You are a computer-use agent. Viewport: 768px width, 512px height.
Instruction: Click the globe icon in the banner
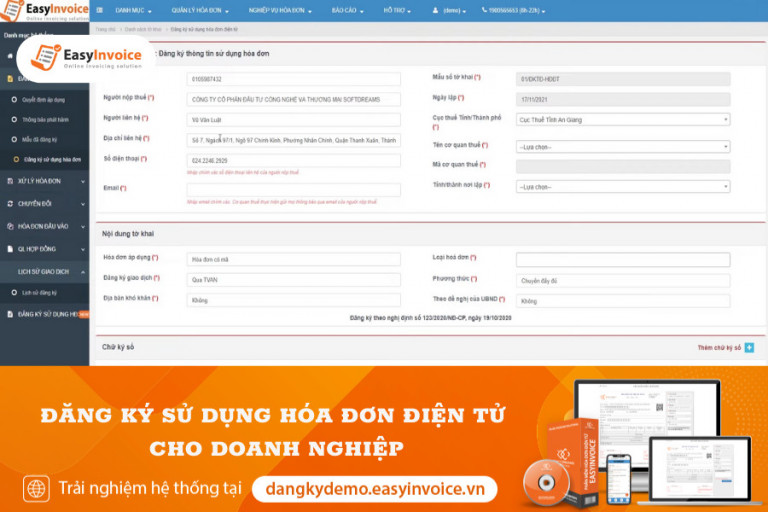coord(36,488)
